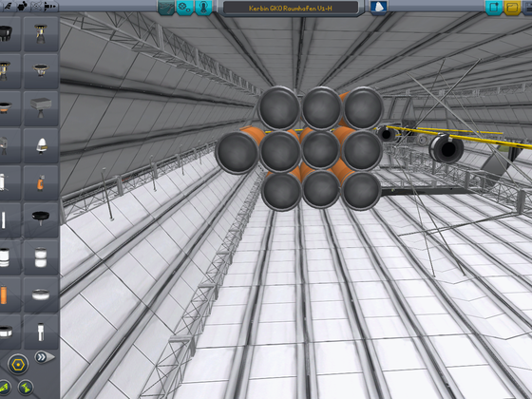Open the crew assignment mode
This screenshot has width=532, height=399.
[203, 8]
